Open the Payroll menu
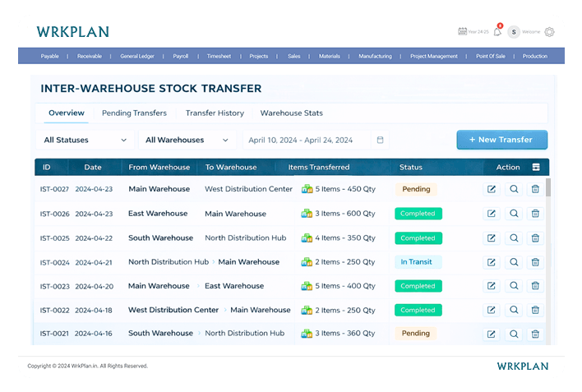Screen dimensions: 582x392 180,56
